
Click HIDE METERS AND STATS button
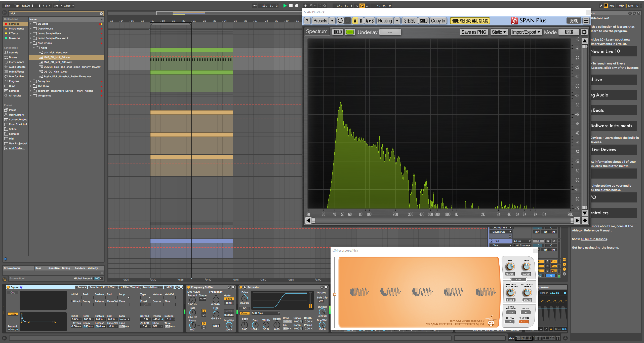470,21
